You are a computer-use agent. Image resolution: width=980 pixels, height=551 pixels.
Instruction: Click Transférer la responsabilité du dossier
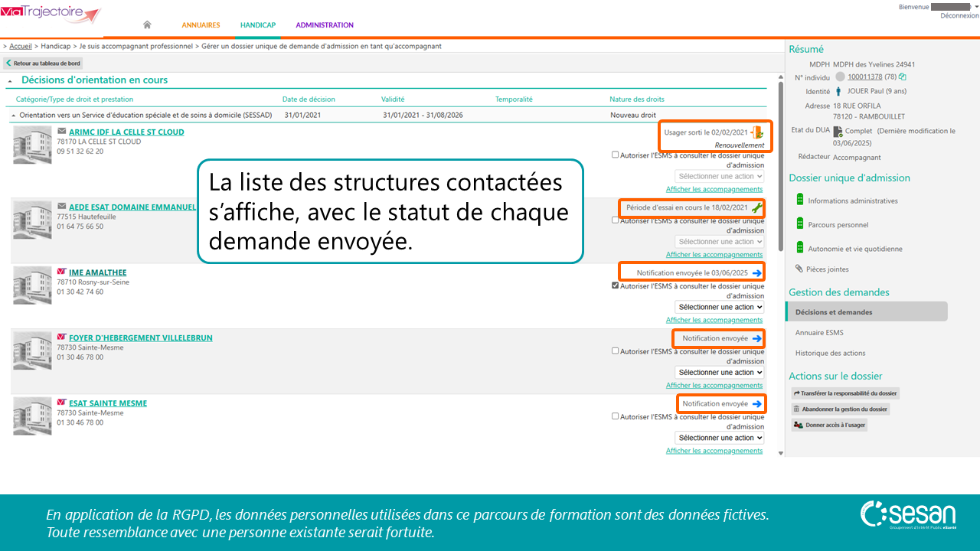[845, 393]
